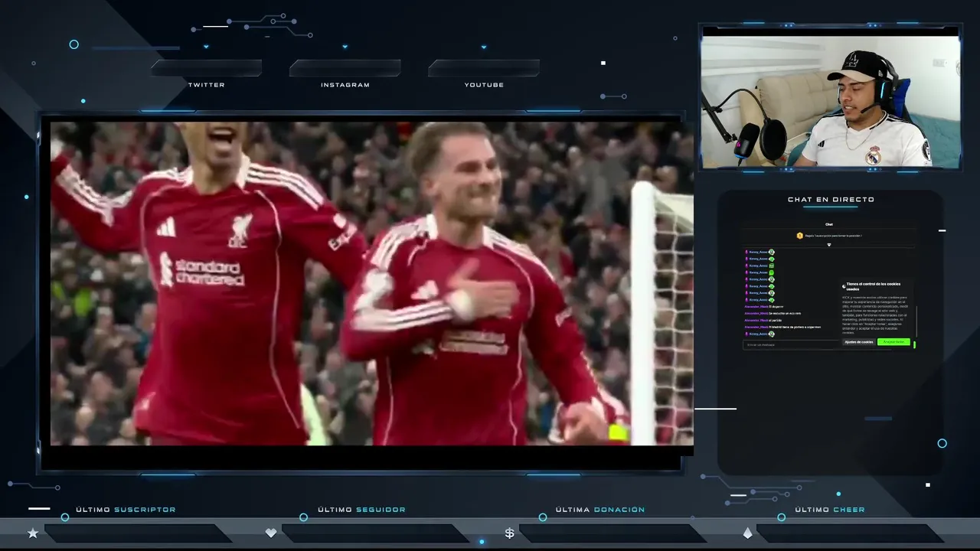The width and height of the screenshot is (980, 551).
Task: Click the star icon beside último suscriptor
Action: [32, 533]
